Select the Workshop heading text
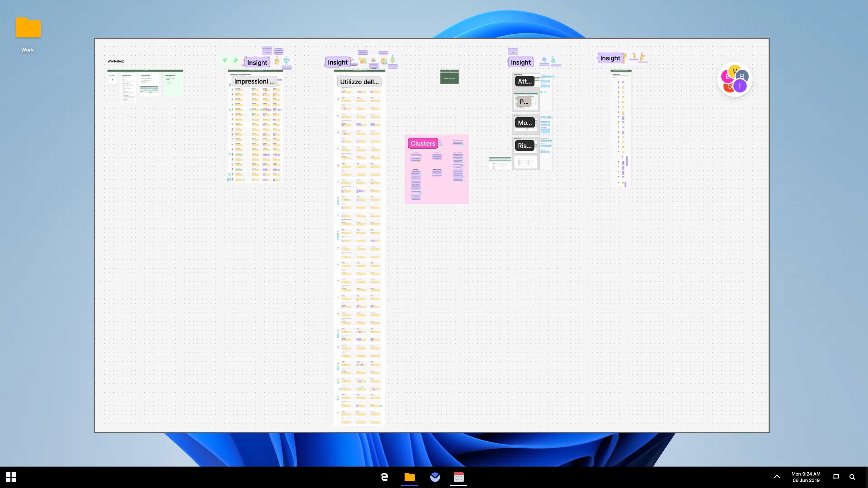Viewport: 868px width, 488px height. (116, 61)
